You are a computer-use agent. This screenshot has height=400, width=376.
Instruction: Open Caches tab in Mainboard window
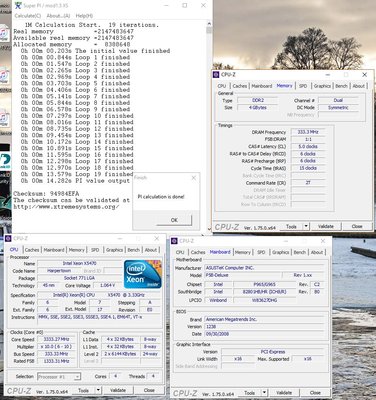(198, 252)
